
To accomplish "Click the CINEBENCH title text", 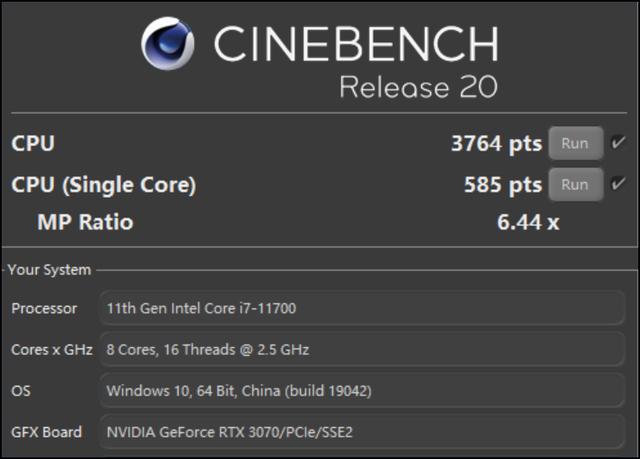I will pos(355,44).
